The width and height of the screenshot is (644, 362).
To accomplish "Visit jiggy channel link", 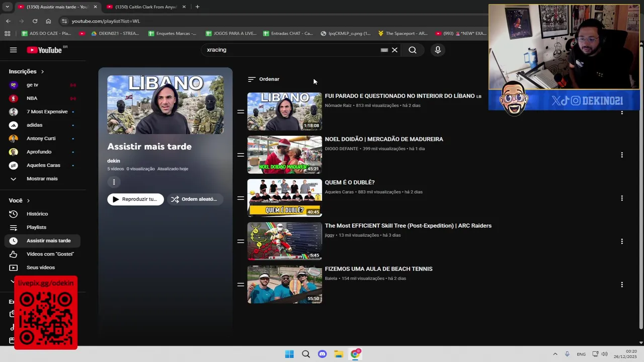I will pyautogui.click(x=330, y=235).
